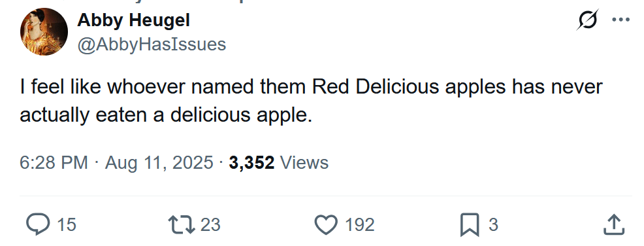Click the tweet text about Red Delicious
The width and height of the screenshot is (644, 246).
(311, 101)
